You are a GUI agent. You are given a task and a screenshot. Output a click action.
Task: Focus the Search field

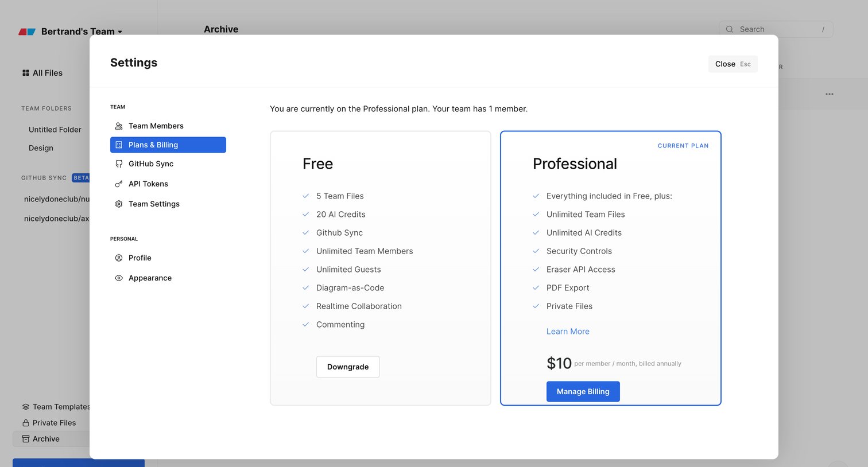click(776, 29)
